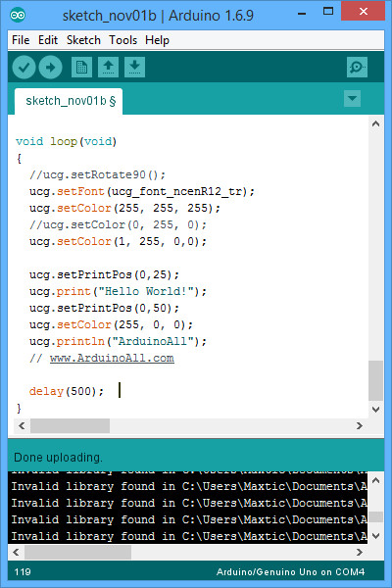This screenshot has width=392, height=588.
Task: Select the sketch_nov01b tab
Action: click(69, 101)
